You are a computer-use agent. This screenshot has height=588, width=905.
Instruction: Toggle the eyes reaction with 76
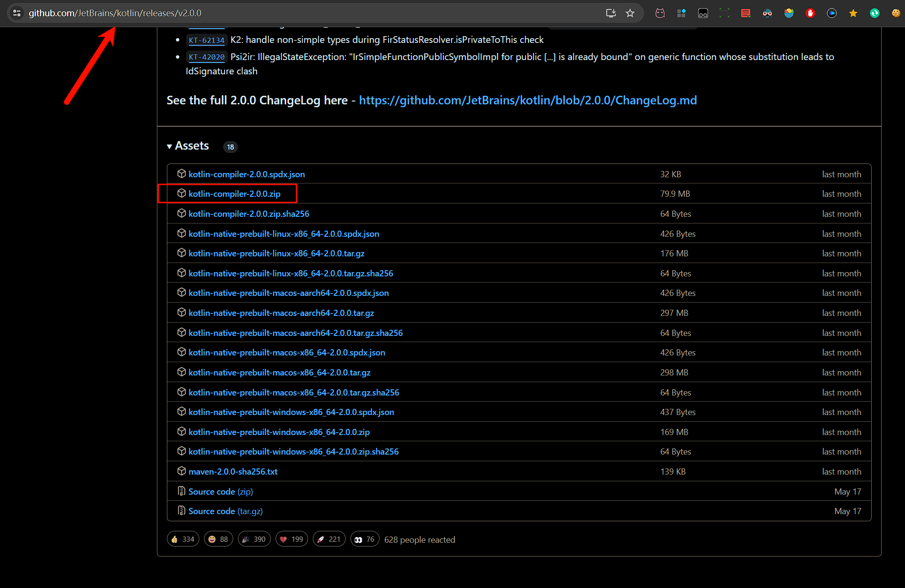[x=364, y=539]
